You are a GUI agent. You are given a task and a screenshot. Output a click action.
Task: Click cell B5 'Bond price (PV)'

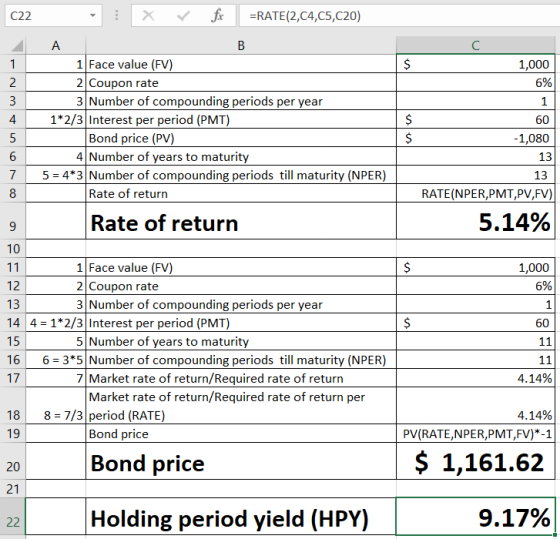tap(241, 138)
